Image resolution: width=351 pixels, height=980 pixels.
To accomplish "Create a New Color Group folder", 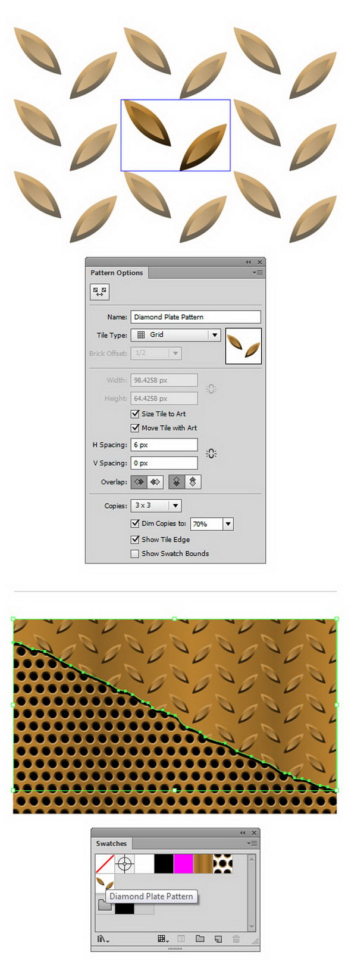I will click(200, 939).
